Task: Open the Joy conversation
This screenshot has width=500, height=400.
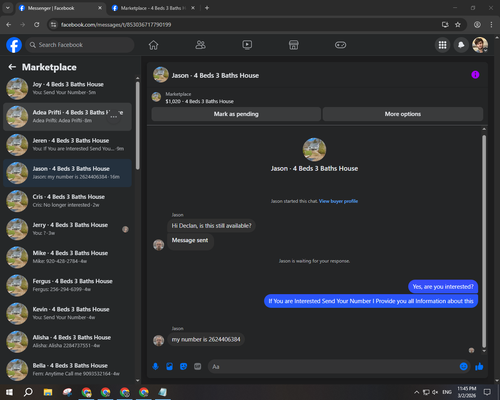Action: 67,89
